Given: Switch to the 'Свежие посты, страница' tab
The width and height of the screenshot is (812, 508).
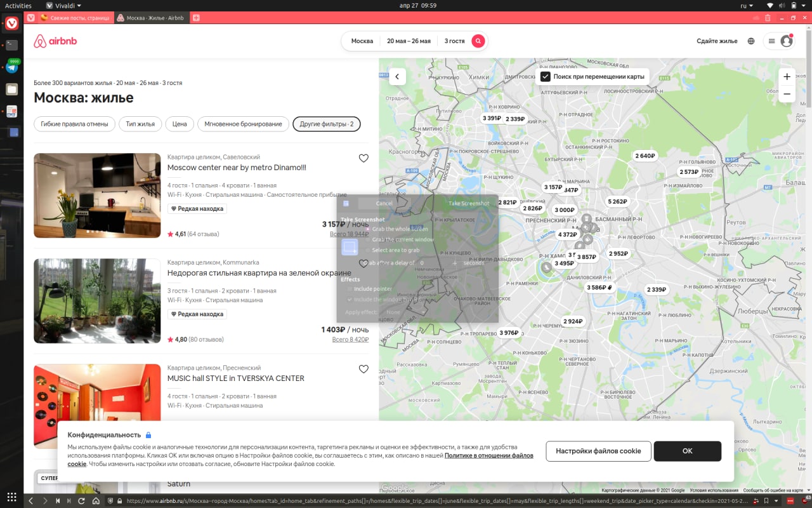Looking at the screenshot, I should pyautogui.click(x=75, y=18).
